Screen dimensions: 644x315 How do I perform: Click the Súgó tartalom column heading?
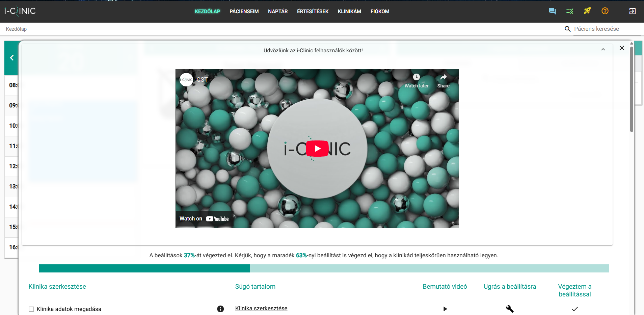point(255,287)
